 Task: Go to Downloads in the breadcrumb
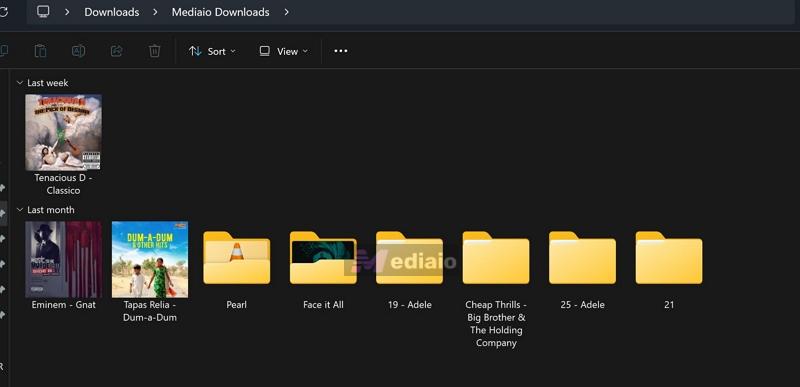[x=112, y=12]
